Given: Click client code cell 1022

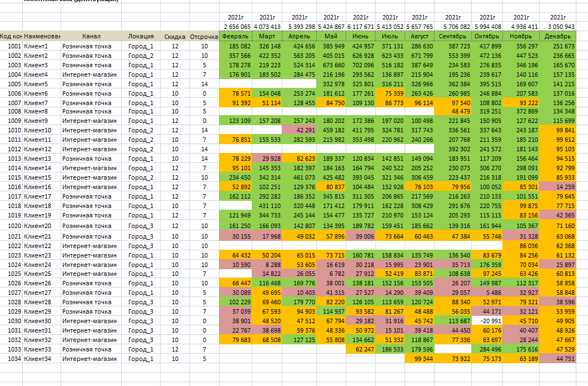Looking at the screenshot, I should point(11,246).
